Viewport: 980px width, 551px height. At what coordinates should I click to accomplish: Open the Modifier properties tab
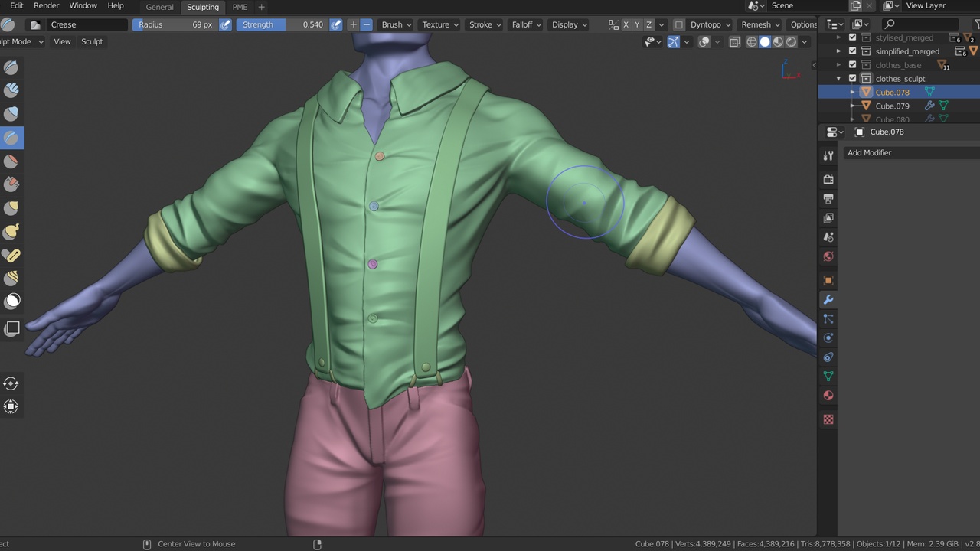pyautogui.click(x=828, y=299)
